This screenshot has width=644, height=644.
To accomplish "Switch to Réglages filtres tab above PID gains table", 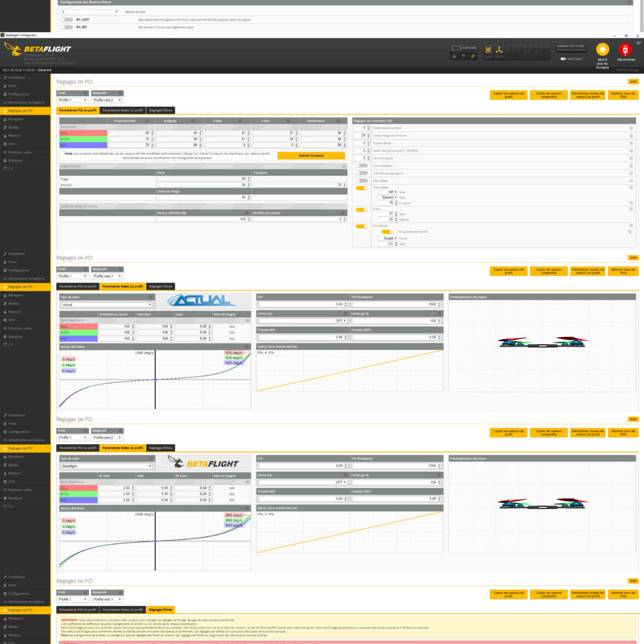I will 160,110.
